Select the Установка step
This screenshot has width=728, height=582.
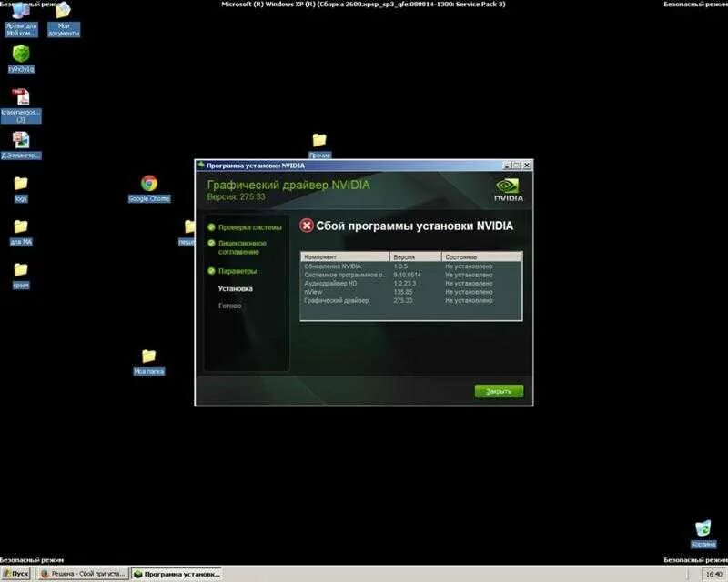(236, 288)
